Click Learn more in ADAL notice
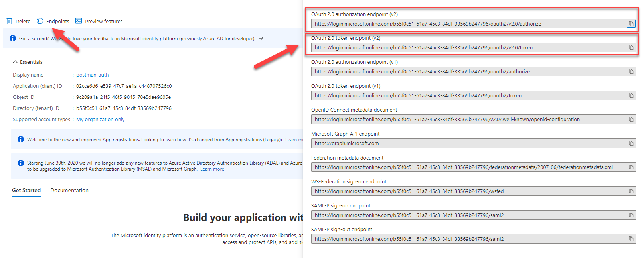This screenshot has height=258, width=644. click(212, 169)
